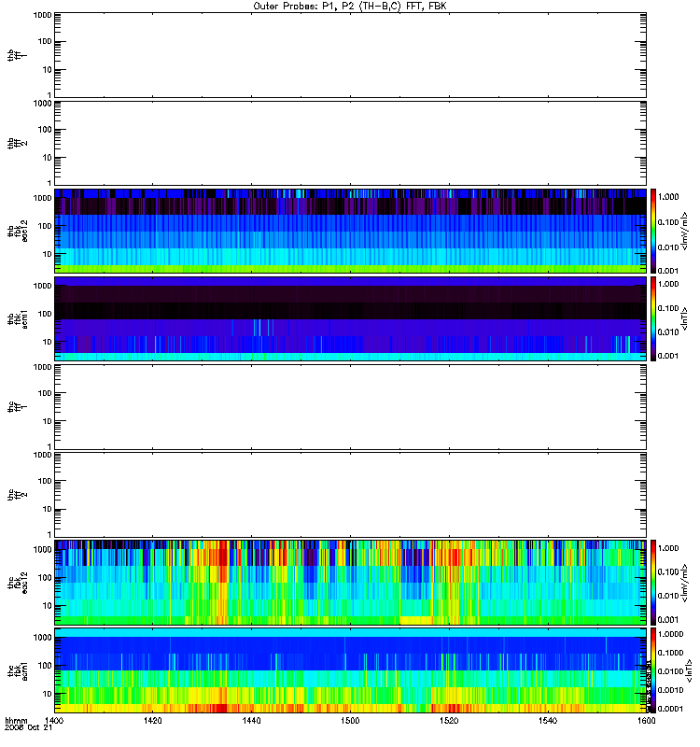Click the plot title 'Outer Probes: P1, P2'

pos(349,6)
